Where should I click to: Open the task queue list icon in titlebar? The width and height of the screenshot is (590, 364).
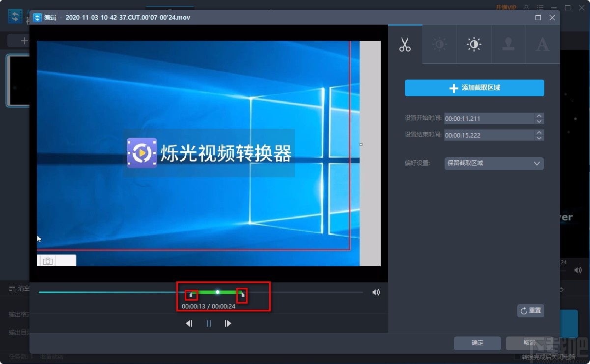[539, 7]
